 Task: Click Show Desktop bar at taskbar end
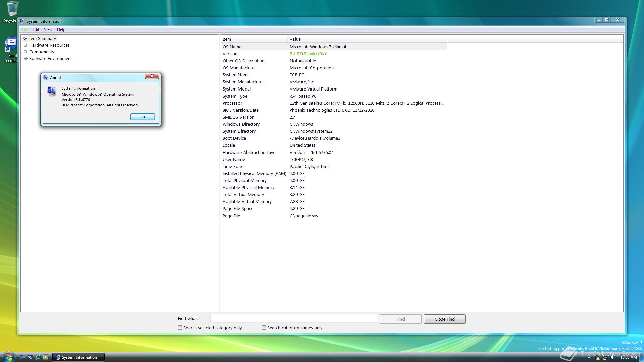641,357
